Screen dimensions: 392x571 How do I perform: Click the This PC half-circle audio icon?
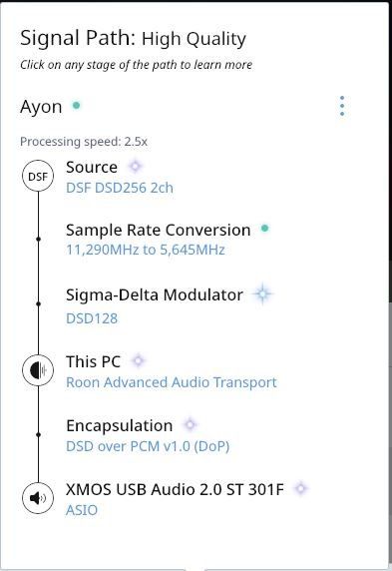(38, 370)
